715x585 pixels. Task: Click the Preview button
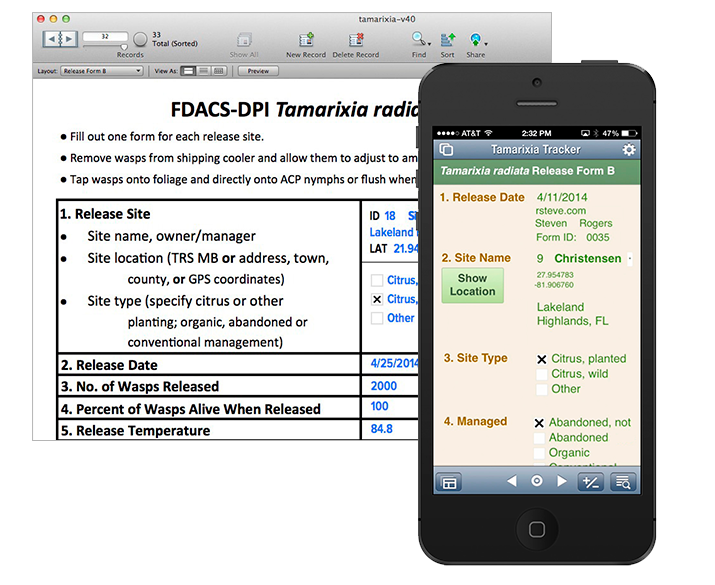click(258, 71)
